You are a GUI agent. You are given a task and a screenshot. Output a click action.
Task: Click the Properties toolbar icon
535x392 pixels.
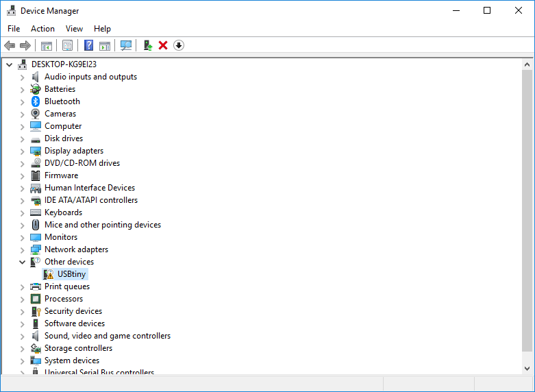[x=68, y=45]
